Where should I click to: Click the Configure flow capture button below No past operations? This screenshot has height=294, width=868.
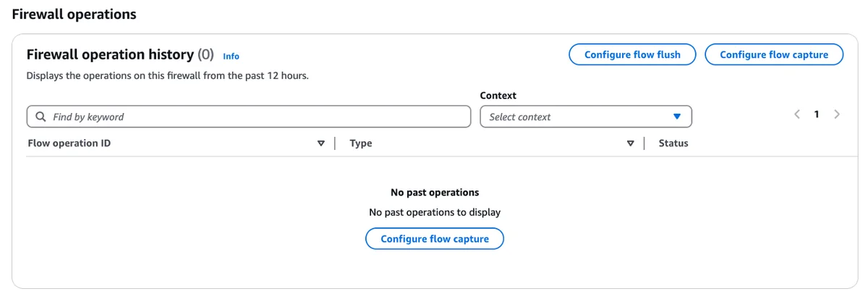tap(435, 239)
